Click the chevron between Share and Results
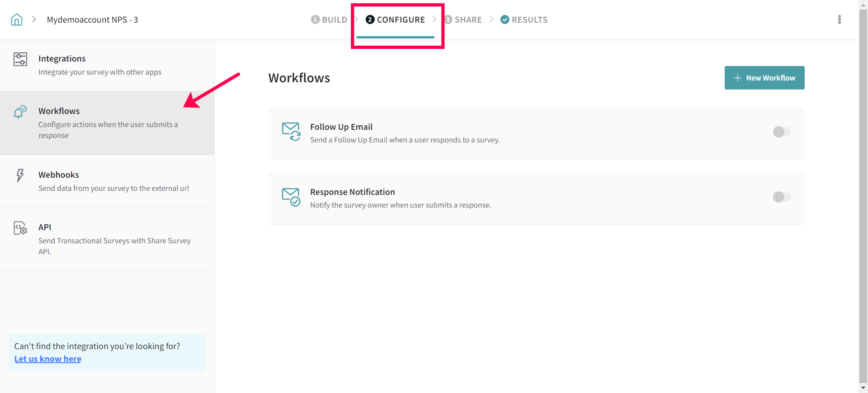 [x=491, y=19]
